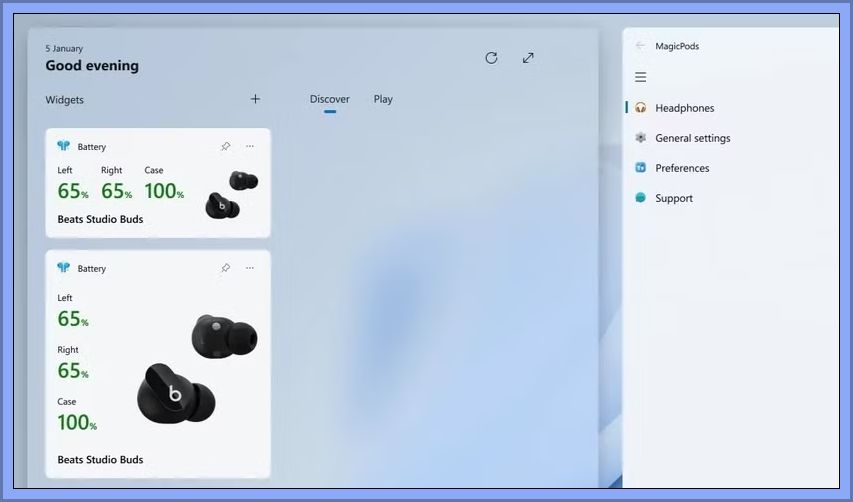The image size is (853, 502).
Task: Click the Headphones icon in MagicPods sidebar
Action: point(641,108)
